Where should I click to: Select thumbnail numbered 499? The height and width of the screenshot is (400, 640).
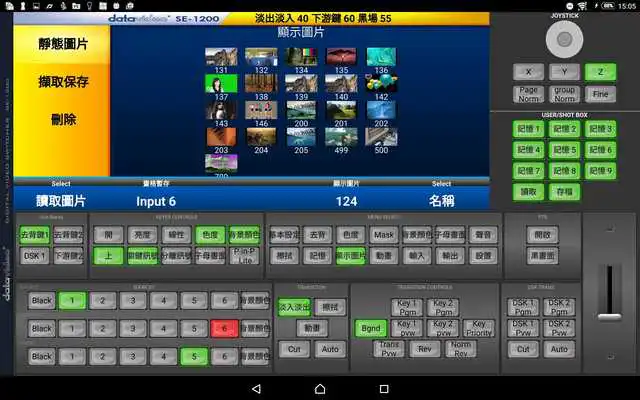click(x=341, y=137)
